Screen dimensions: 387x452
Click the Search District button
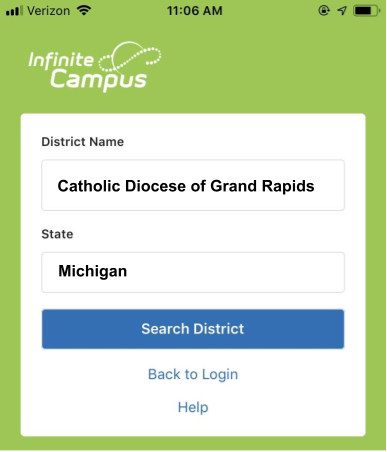(193, 329)
